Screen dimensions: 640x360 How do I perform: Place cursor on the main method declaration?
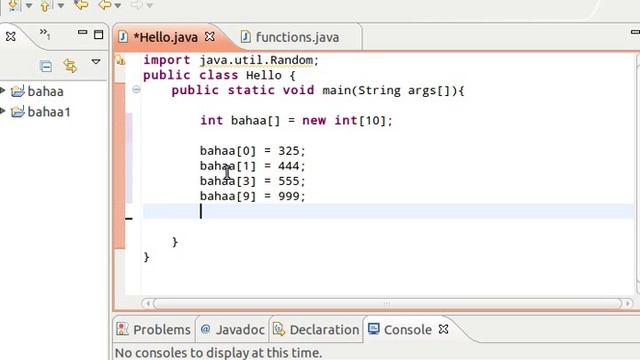pyautogui.click(x=318, y=91)
